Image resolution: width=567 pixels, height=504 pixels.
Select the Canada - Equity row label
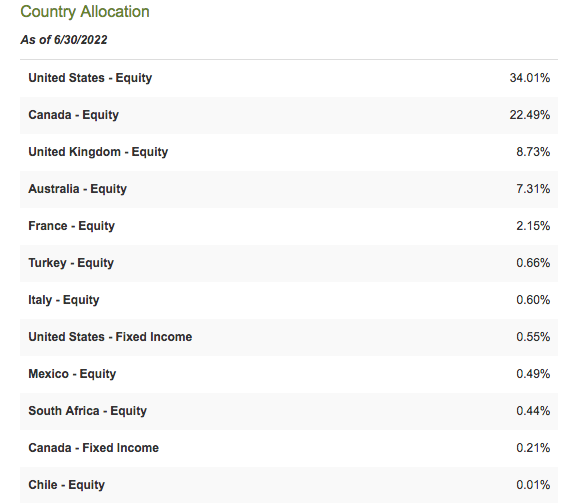coord(74,115)
